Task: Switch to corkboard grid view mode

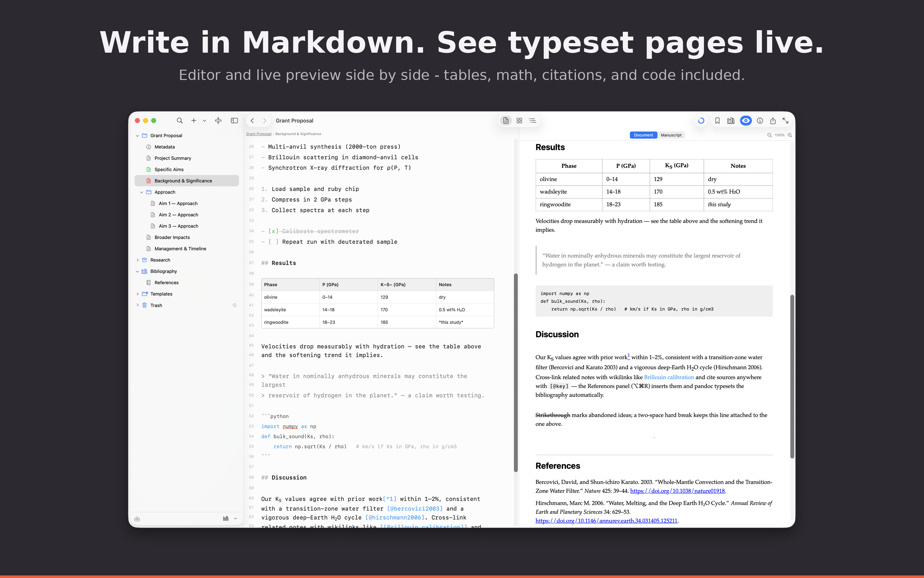Action: [519, 120]
